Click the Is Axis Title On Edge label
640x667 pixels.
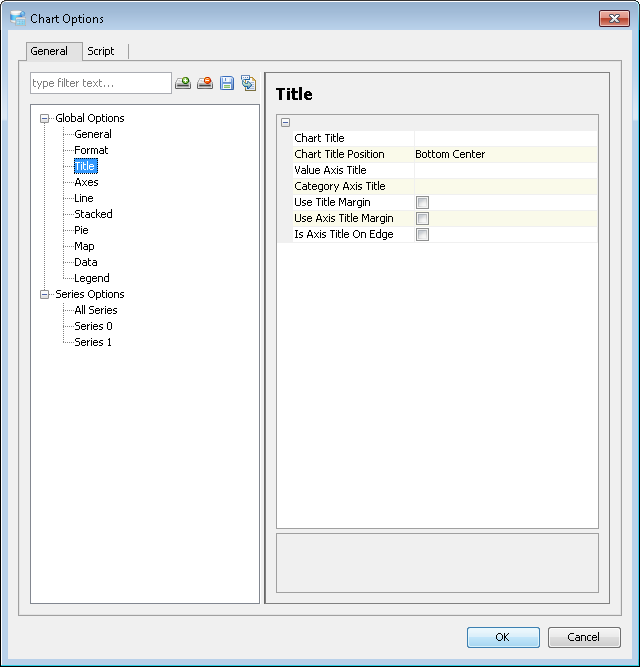point(344,234)
